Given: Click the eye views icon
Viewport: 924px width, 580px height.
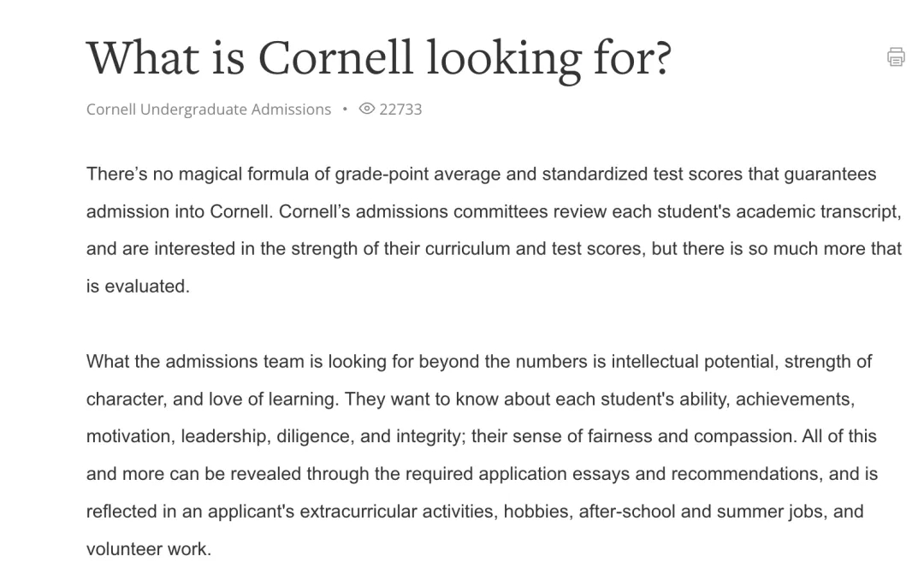Looking at the screenshot, I should [x=367, y=109].
